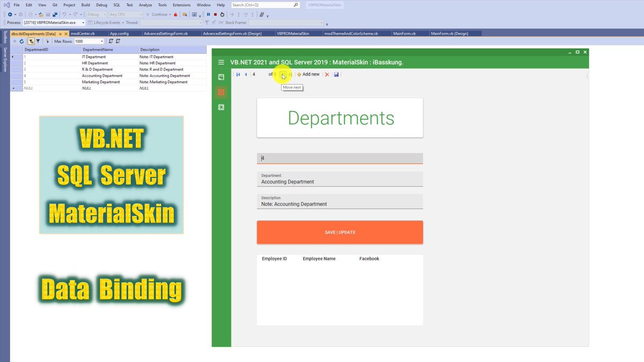Click the blue Save floppy icon in navigator
This screenshot has height=362, width=644.
(336, 75)
